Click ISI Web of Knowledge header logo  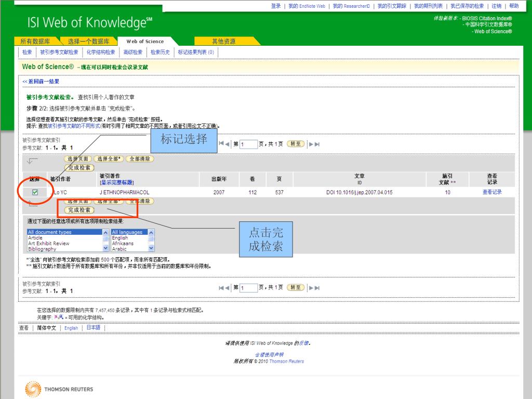pyautogui.click(x=90, y=22)
